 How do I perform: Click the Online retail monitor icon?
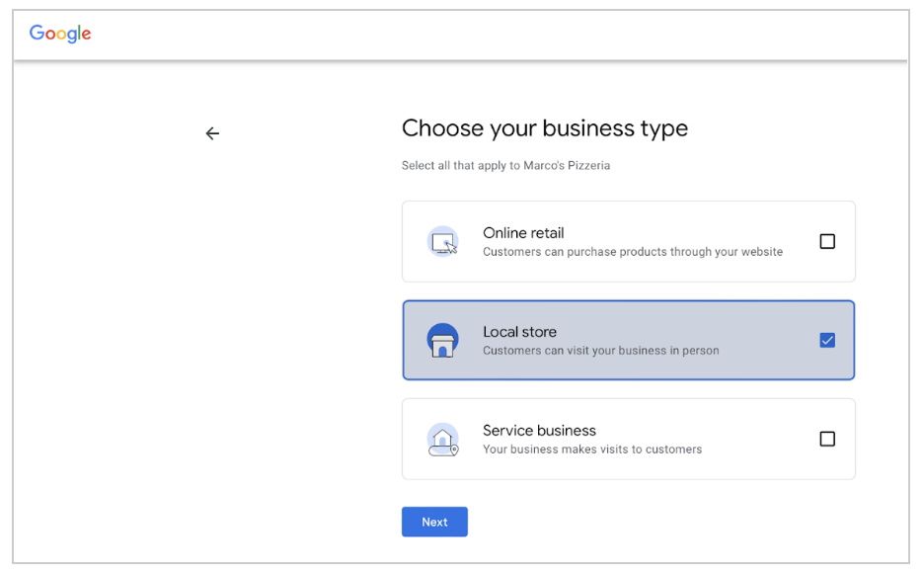pos(442,242)
